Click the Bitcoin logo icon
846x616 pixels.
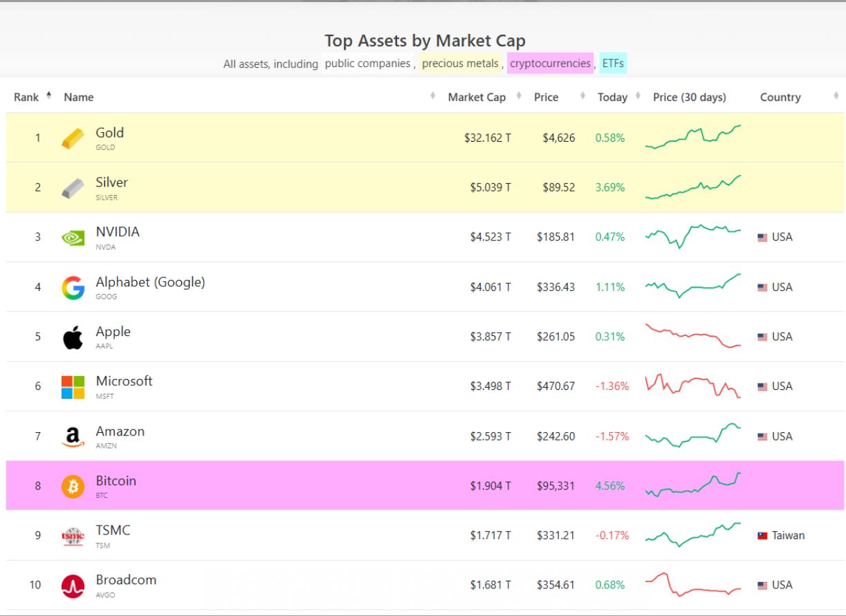click(x=73, y=486)
